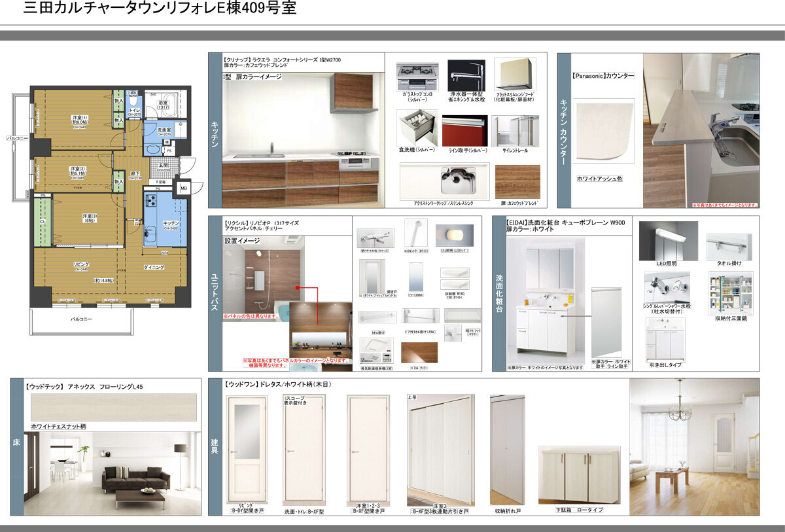
Task: Click the CL closet on floor plan
Action: point(42,221)
